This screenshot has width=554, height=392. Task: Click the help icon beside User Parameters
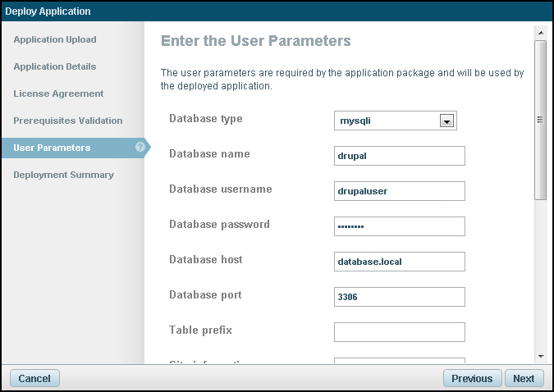pyautogui.click(x=140, y=148)
